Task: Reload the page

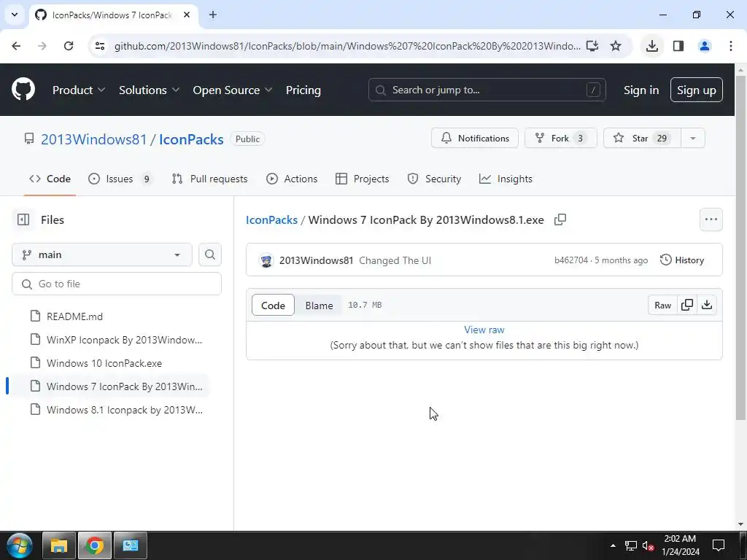Action: pyautogui.click(x=69, y=46)
